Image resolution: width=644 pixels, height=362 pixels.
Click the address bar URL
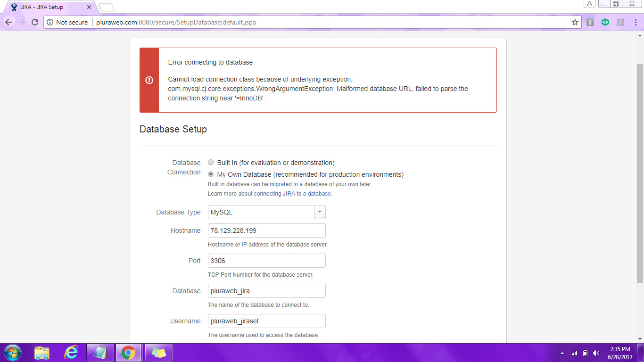[176, 22]
